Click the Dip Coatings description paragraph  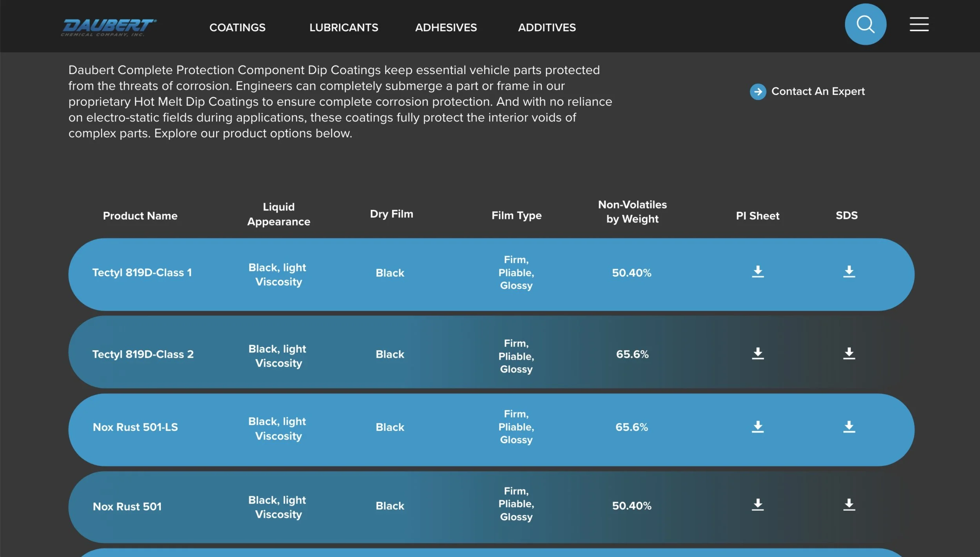(340, 102)
